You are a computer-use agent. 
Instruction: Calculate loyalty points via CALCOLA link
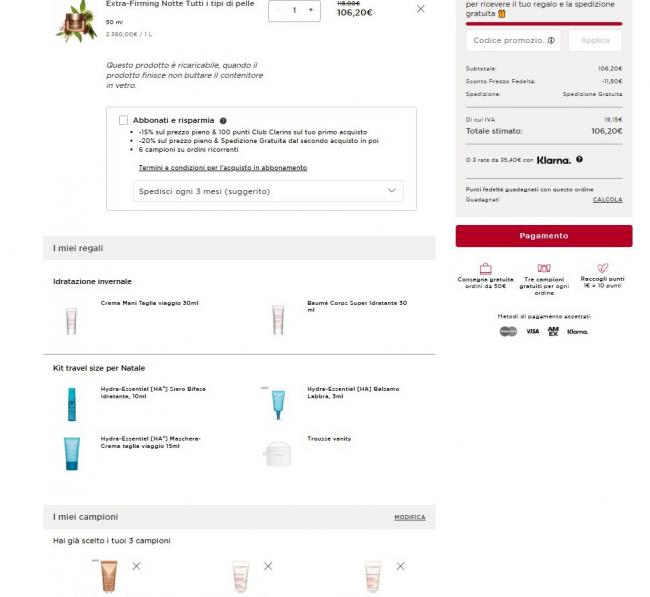[607, 199]
